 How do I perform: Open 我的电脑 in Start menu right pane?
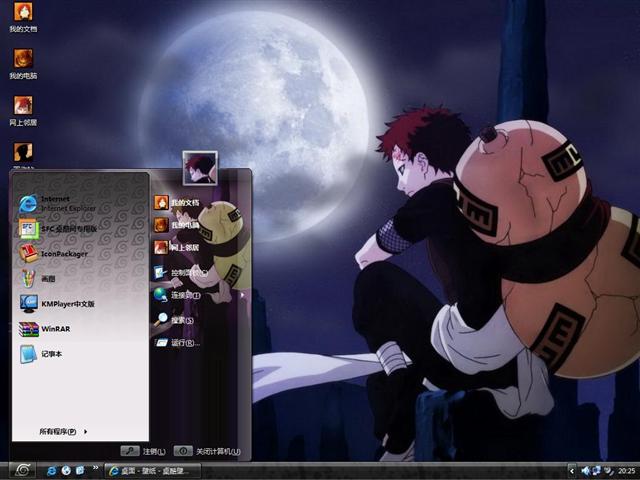tap(177, 225)
